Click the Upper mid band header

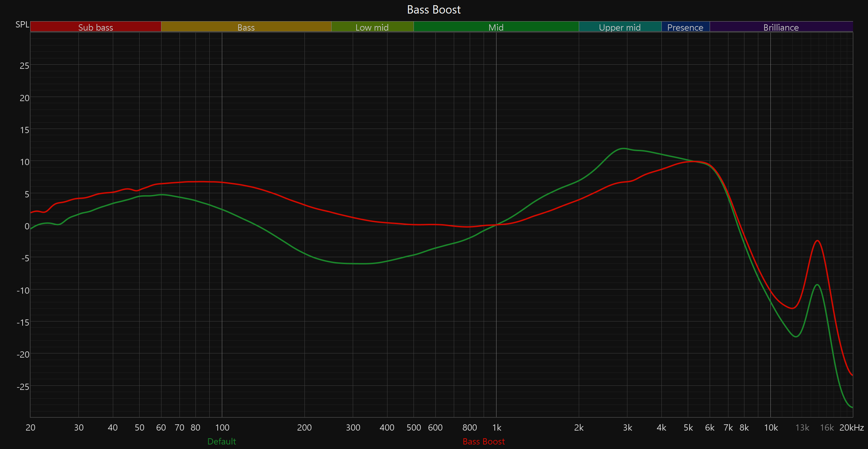pos(620,27)
